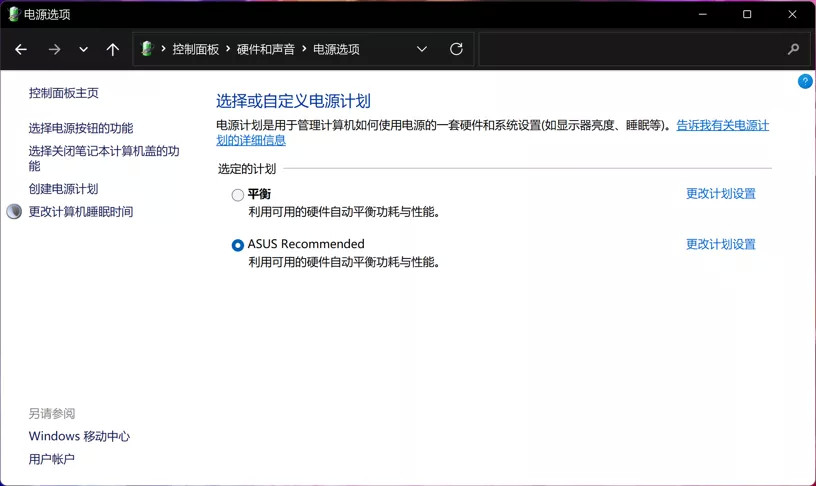816x486 pixels.
Task: Go back using the back arrow
Action: [21, 49]
